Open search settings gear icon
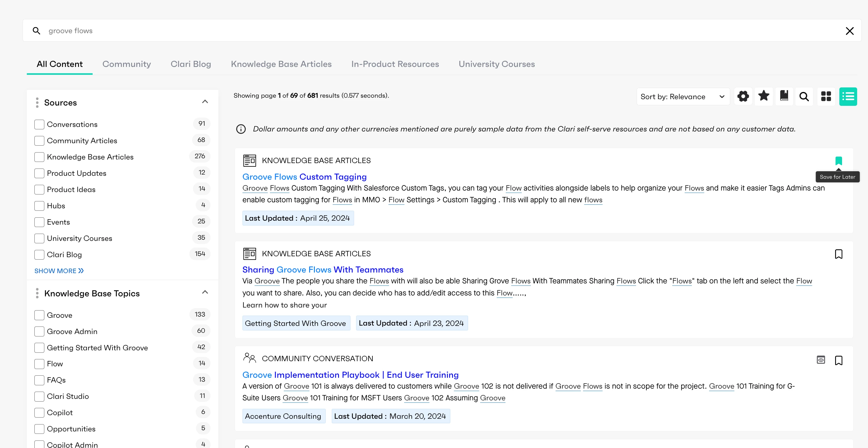 click(x=743, y=97)
